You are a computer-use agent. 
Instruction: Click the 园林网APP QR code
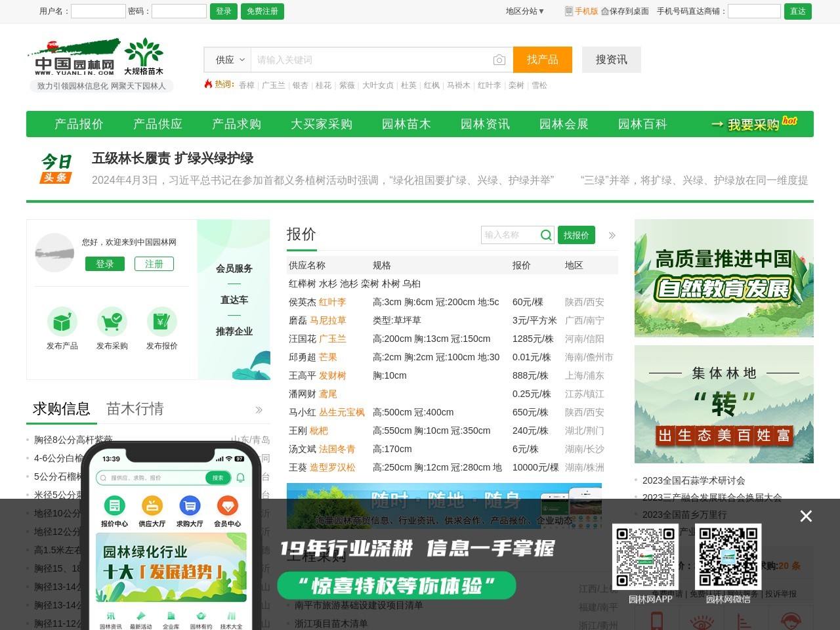[646, 558]
